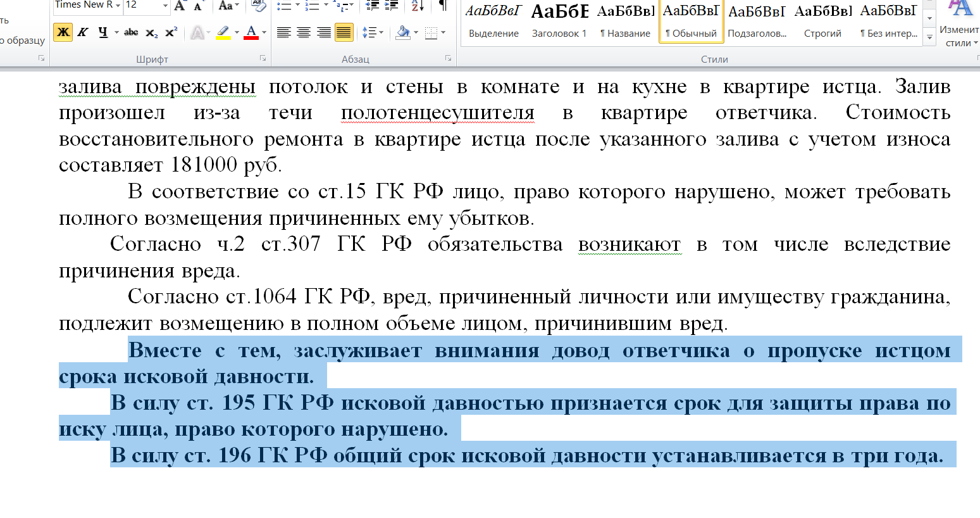
Task: Apply strikethrough to the selected text
Action: tap(131, 32)
